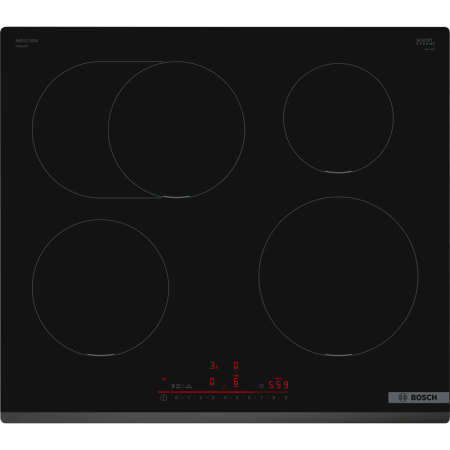Select the bottom-left zone display showing 0
Screen dimensions: 450x450
tap(212, 381)
